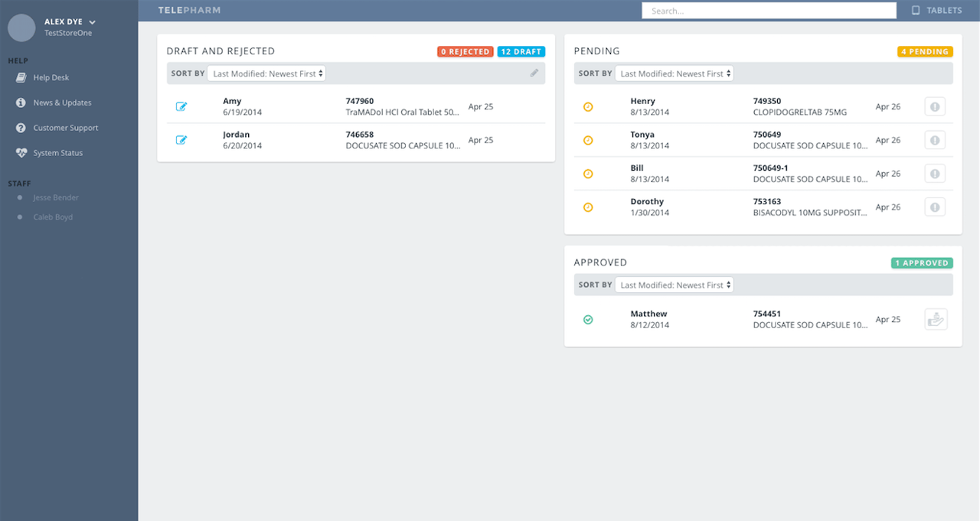The image size is (980, 521).
Task: Click into the Search field
Action: [768, 11]
